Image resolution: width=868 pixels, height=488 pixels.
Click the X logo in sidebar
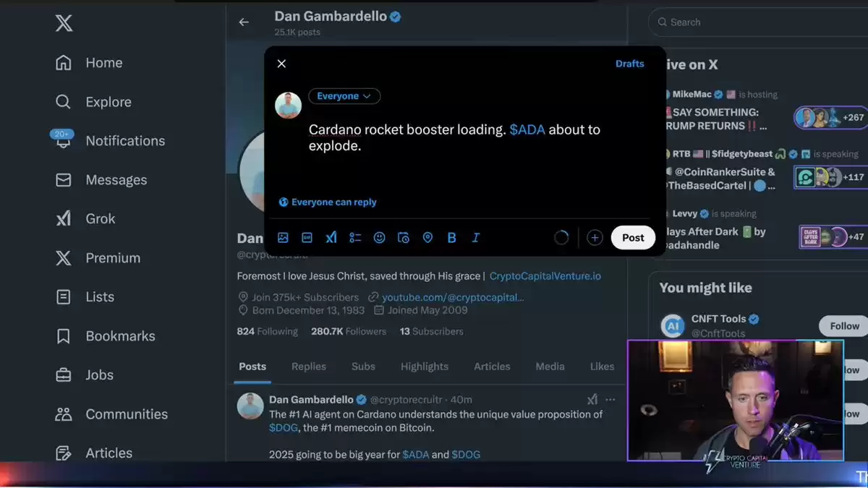[x=64, y=23]
